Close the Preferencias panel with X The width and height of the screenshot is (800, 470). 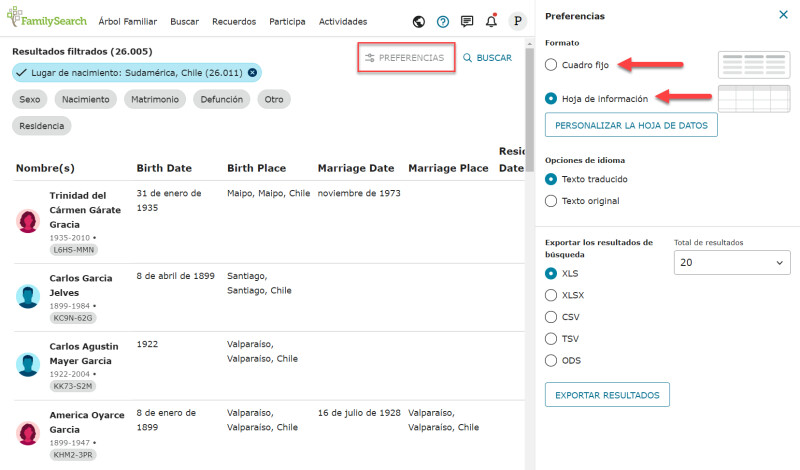pyautogui.click(x=784, y=15)
